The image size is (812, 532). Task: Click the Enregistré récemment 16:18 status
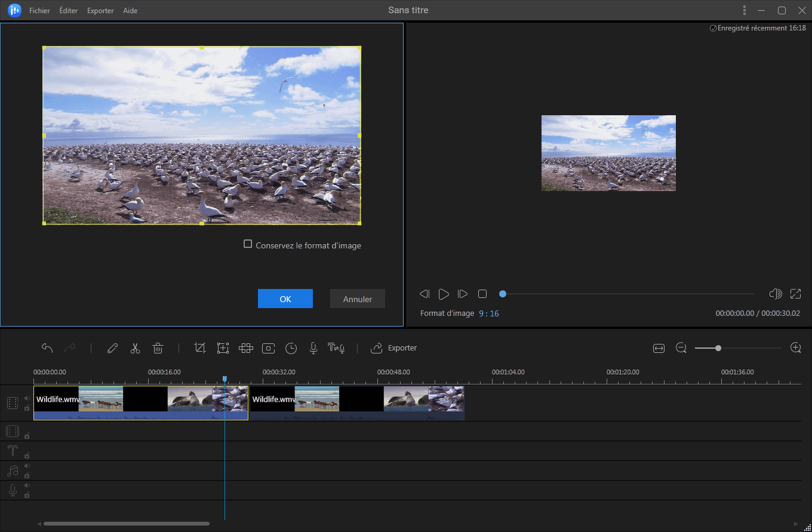[x=758, y=28]
